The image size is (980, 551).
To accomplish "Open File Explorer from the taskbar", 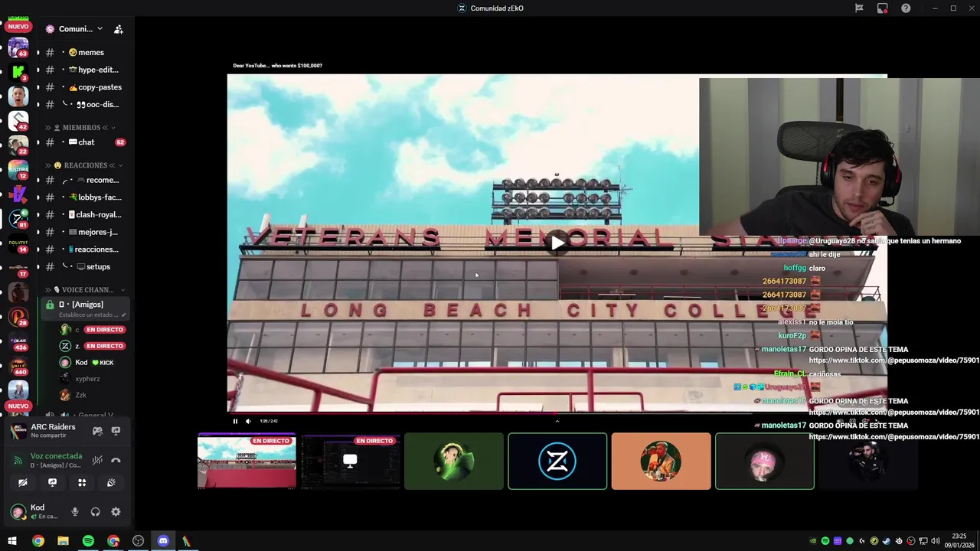I will (63, 541).
